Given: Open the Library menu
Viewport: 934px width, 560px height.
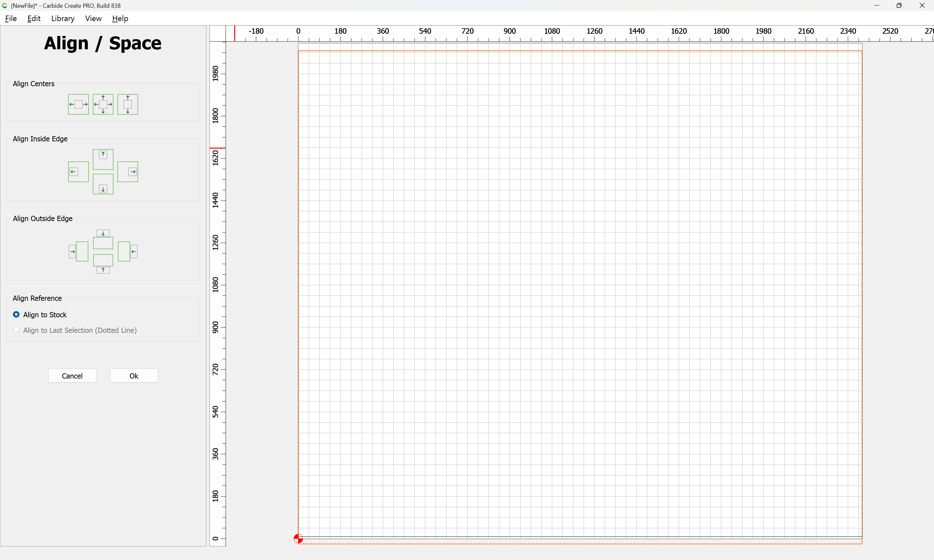Looking at the screenshot, I should coord(63,18).
